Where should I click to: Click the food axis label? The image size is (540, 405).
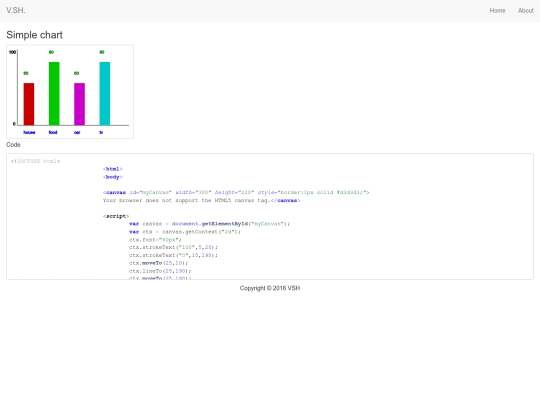click(53, 132)
